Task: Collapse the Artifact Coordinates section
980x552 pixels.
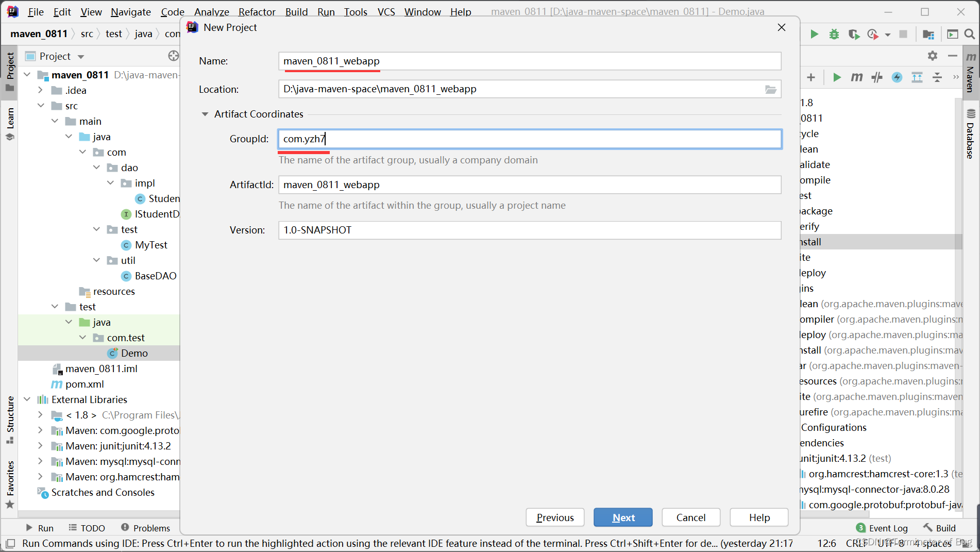Action: pyautogui.click(x=205, y=114)
